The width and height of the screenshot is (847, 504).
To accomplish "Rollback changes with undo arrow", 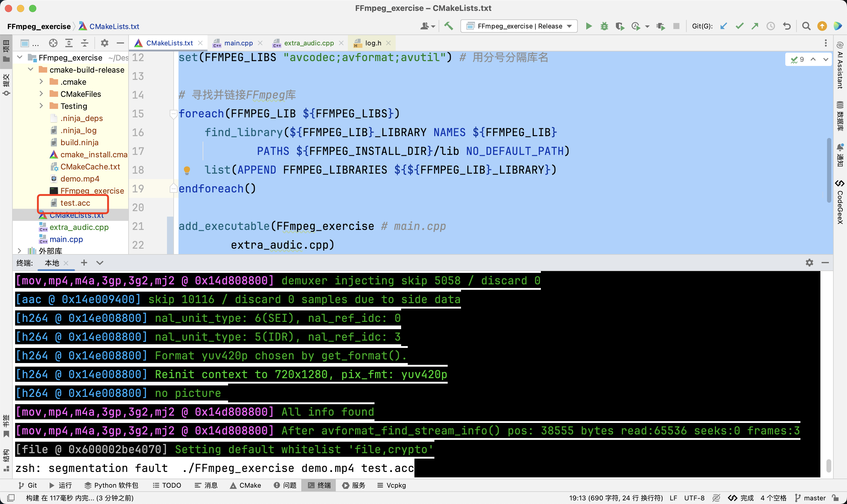I will pos(787,26).
